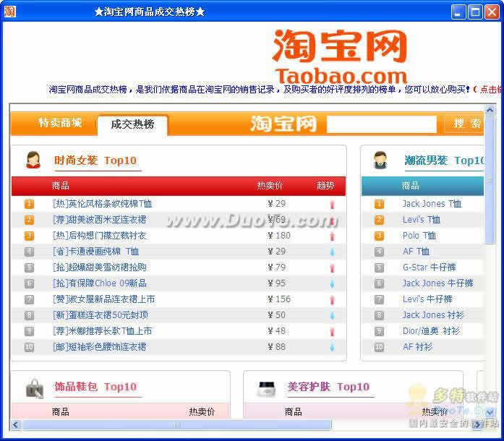Open Jack Jones 衬衫 link
The image size is (504, 441).
click(x=434, y=315)
